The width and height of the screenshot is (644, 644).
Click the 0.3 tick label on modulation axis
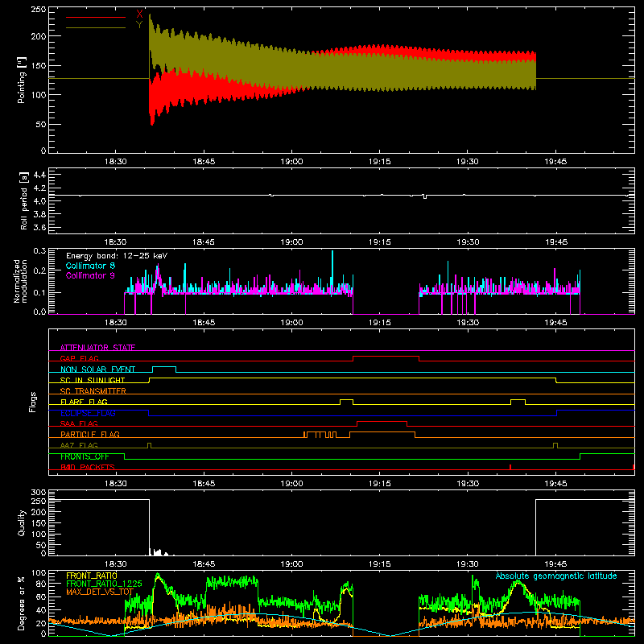click(39, 251)
